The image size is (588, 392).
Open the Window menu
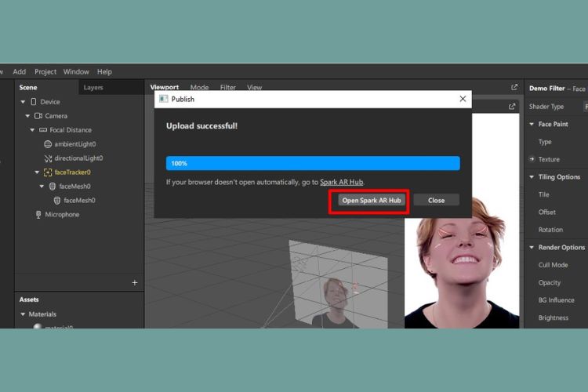(76, 71)
